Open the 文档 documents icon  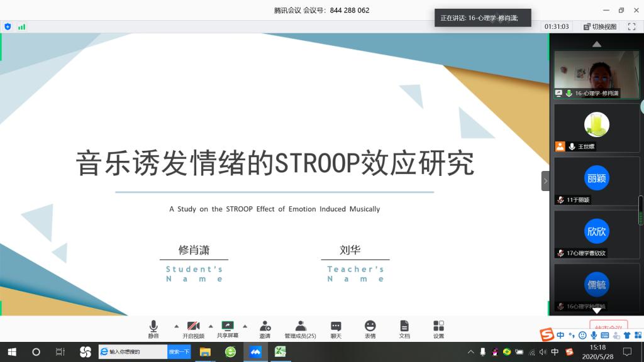tap(404, 329)
